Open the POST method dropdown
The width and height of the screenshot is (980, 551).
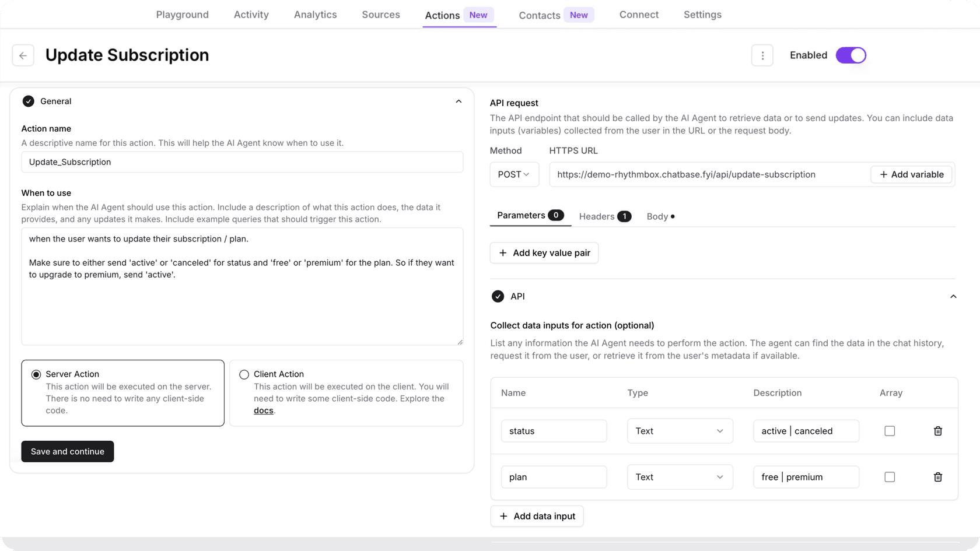coord(514,174)
